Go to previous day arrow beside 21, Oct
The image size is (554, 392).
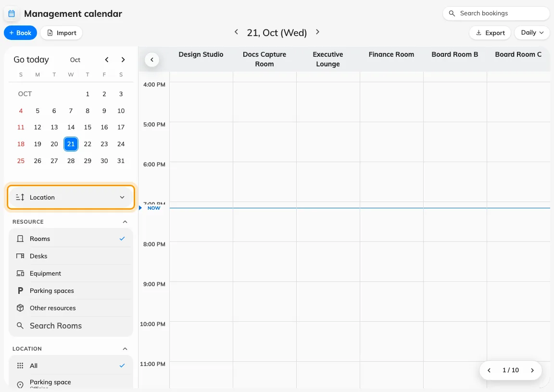(237, 32)
